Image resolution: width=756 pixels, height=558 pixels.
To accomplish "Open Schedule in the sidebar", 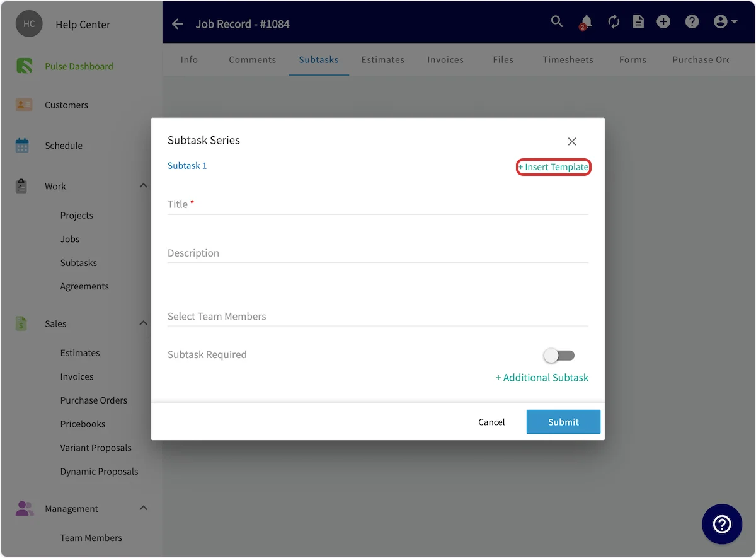I will point(64,146).
